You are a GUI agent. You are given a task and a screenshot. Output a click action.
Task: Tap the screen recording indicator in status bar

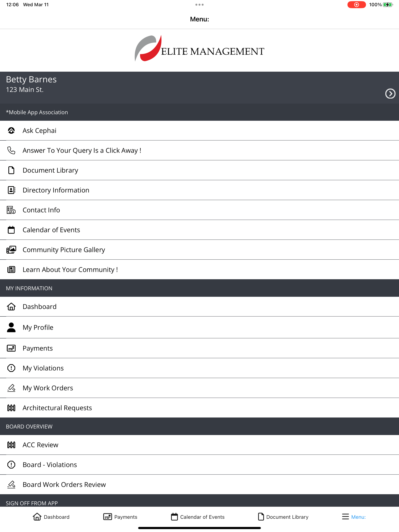[x=356, y=4]
